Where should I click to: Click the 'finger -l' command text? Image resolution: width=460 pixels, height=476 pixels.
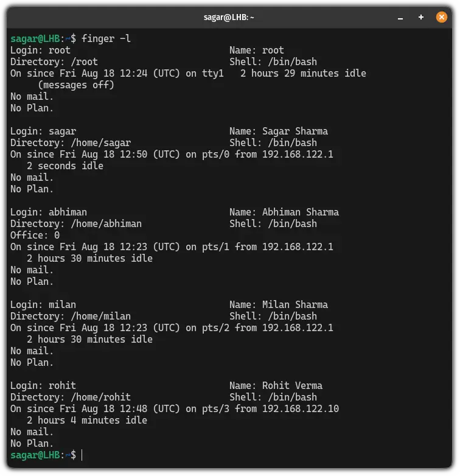(x=106, y=38)
